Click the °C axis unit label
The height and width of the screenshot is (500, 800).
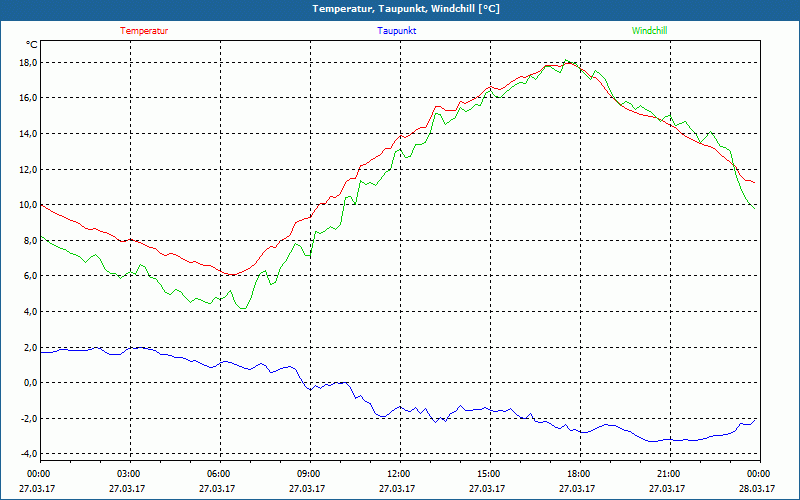[32, 45]
